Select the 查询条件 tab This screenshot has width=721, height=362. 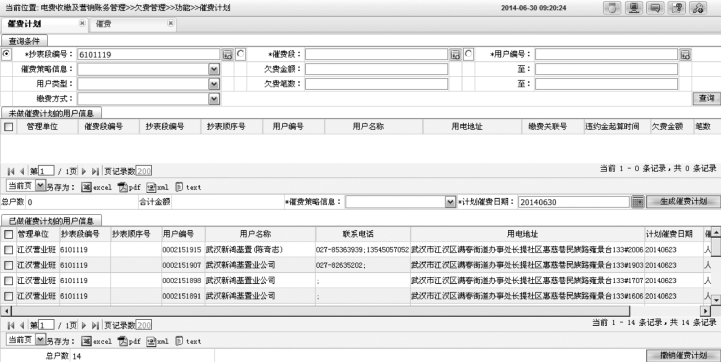click(x=24, y=41)
